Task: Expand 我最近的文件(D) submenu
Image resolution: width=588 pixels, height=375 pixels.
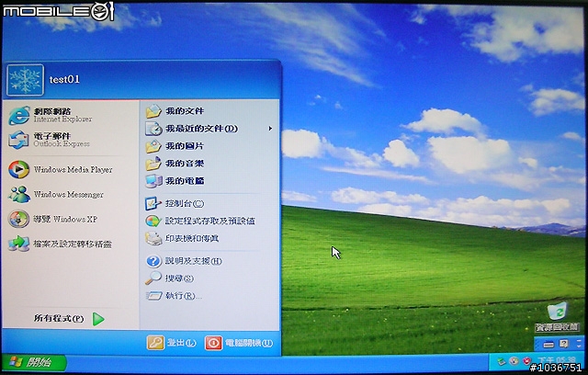Action: (x=209, y=129)
